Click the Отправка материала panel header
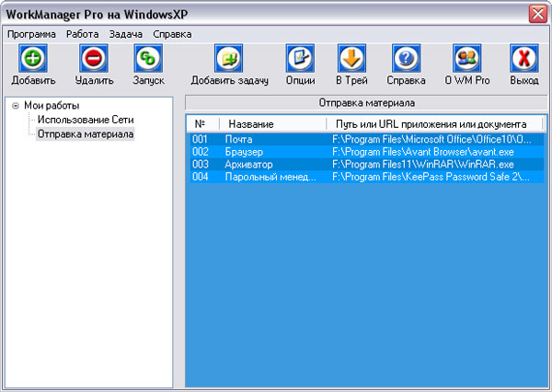 (366, 103)
